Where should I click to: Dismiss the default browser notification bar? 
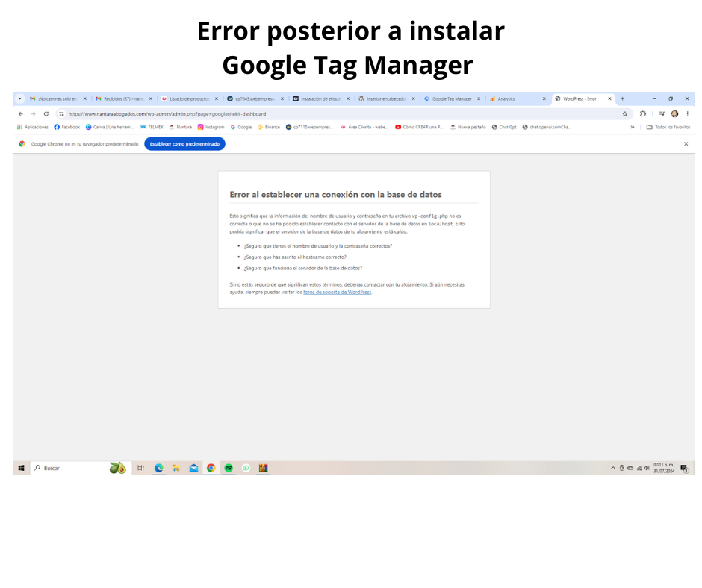[x=686, y=144]
